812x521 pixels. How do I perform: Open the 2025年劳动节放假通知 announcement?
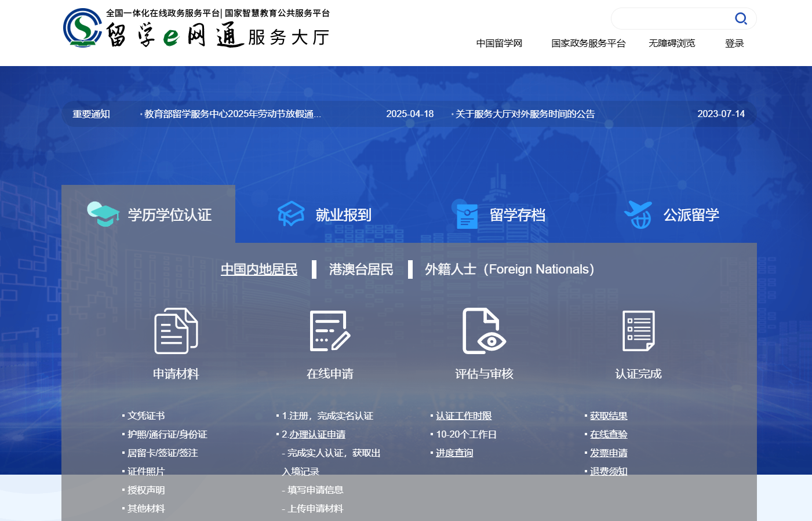tap(232, 114)
